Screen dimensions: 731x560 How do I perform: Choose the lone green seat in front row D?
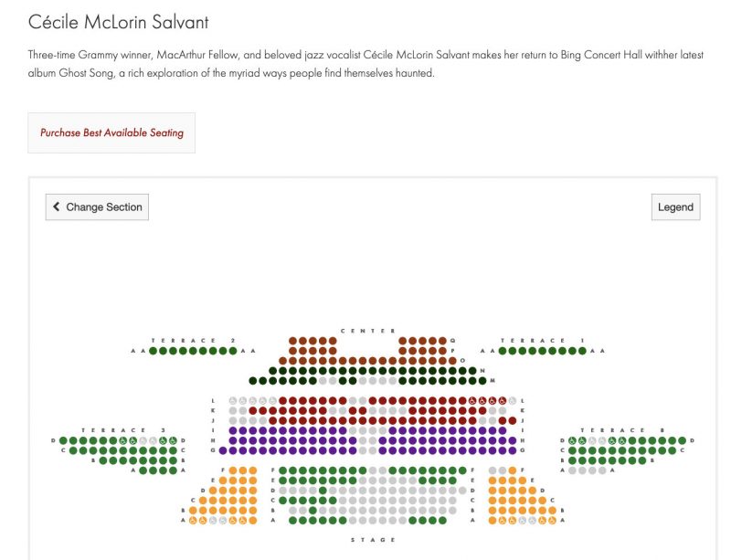tap(323, 491)
